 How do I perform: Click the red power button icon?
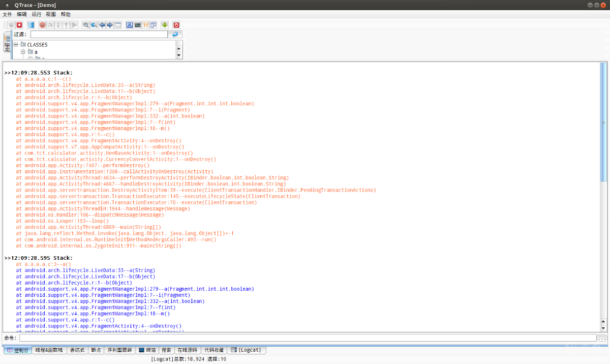[176, 25]
